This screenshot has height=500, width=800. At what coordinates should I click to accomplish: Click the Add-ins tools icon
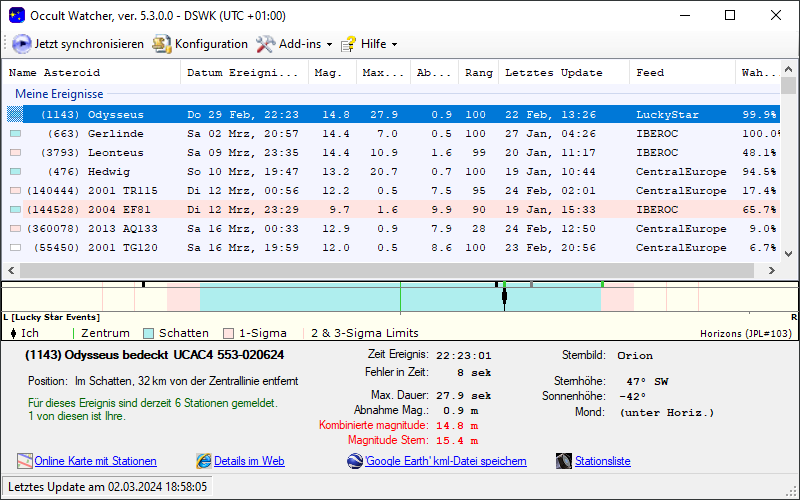coord(265,44)
